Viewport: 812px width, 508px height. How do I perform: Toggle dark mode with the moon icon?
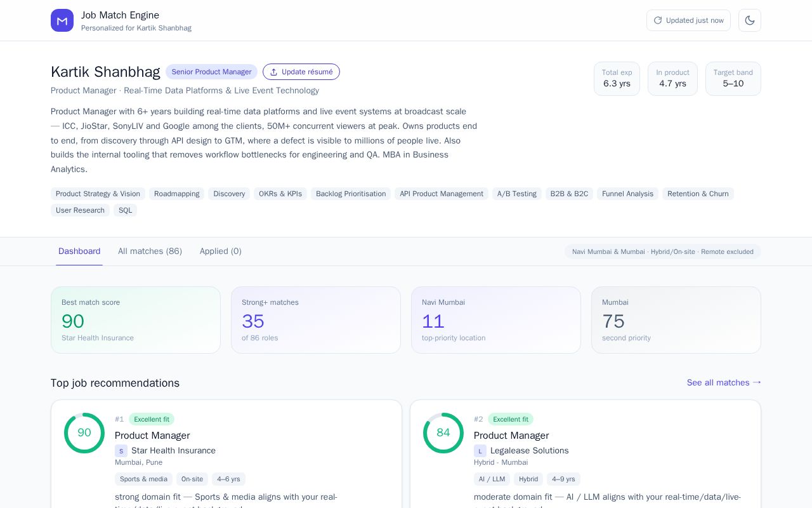click(x=750, y=20)
